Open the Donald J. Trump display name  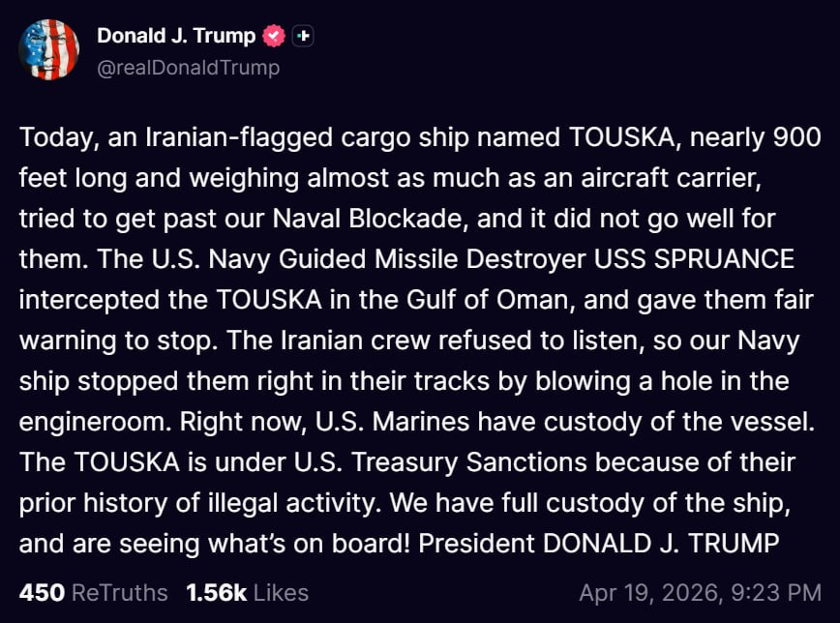pos(176,37)
